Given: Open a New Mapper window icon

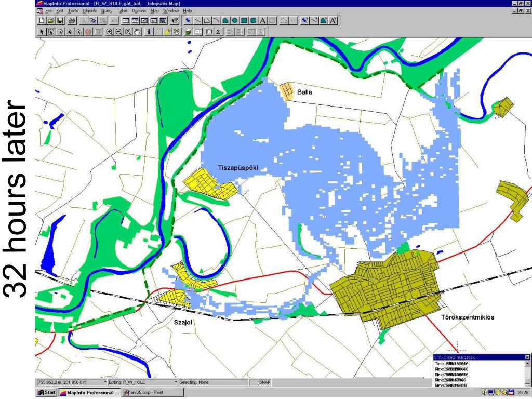Looking at the screenshot, I should tap(135, 21).
